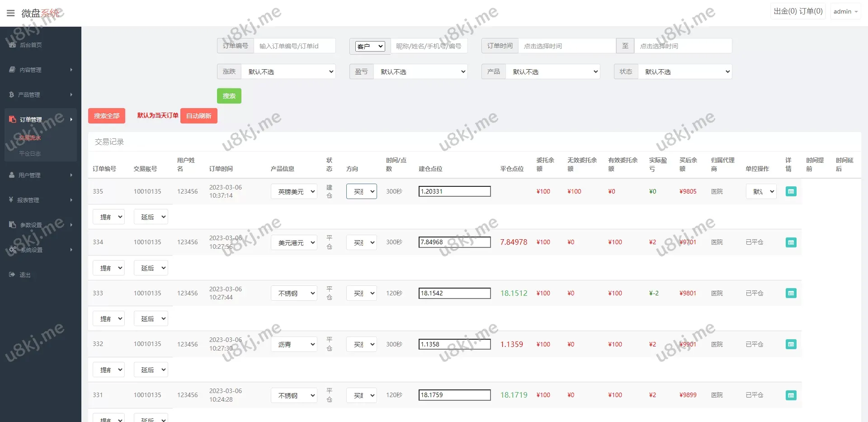Open the 产品 filter dropdown
Image resolution: width=868 pixels, height=422 pixels.
[x=552, y=71]
